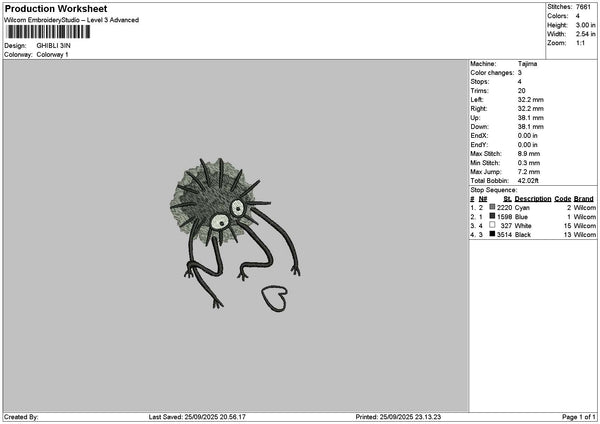Click the Stops value 4
600x424 pixels.
pyautogui.click(x=520, y=82)
